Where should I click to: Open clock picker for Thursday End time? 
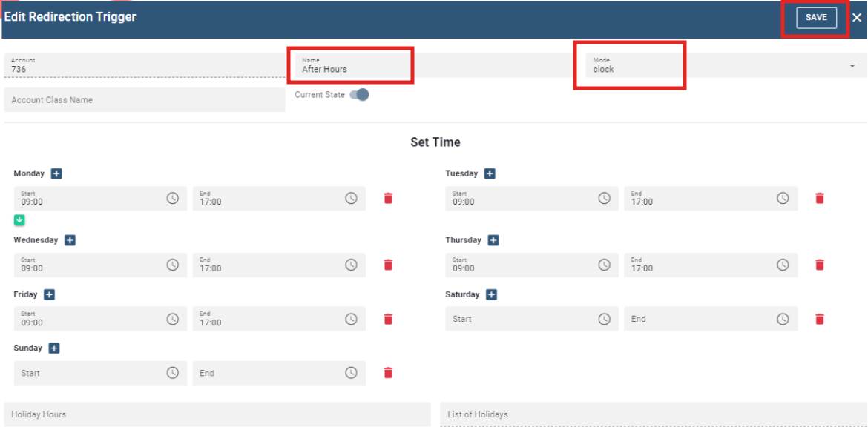(783, 265)
